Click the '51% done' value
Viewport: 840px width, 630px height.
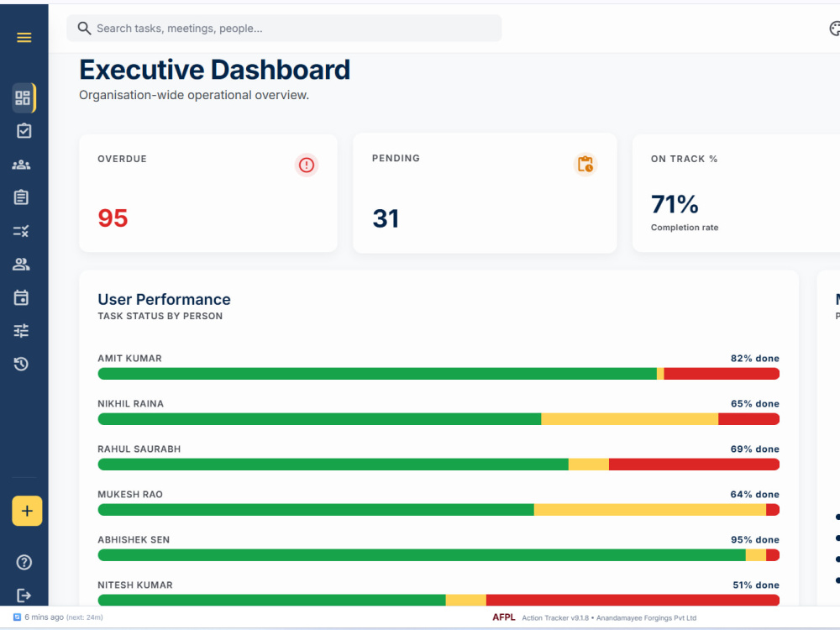[756, 585]
